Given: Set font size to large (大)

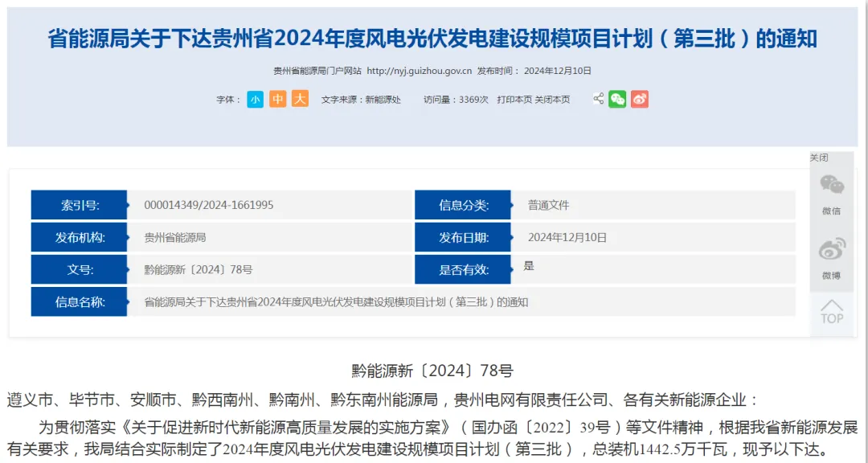Looking at the screenshot, I should (x=300, y=99).
